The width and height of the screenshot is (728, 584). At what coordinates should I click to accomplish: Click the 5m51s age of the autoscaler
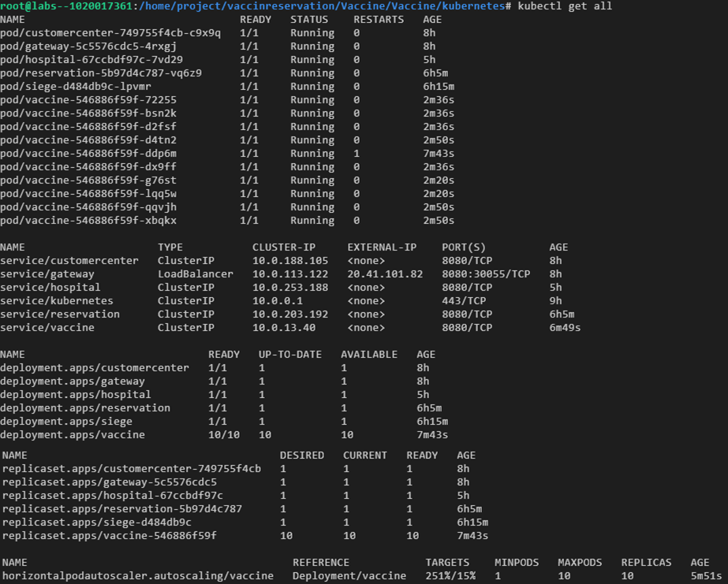click(706, 576)
